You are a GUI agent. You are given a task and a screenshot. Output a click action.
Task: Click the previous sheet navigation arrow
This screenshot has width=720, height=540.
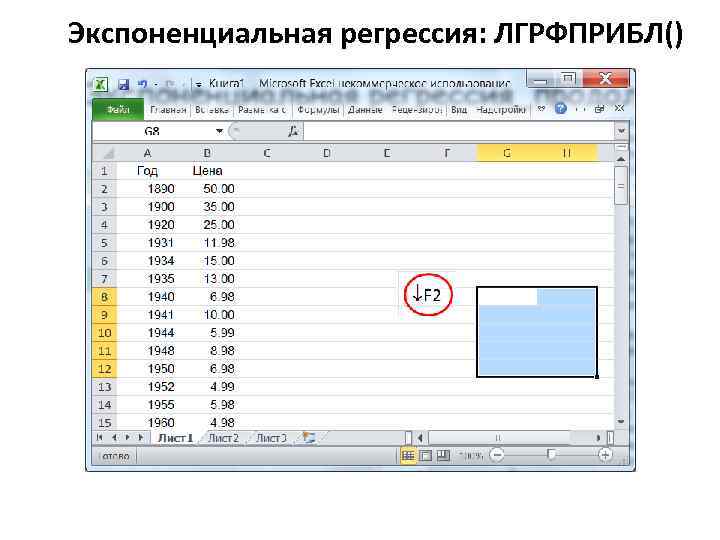point(114,438)
